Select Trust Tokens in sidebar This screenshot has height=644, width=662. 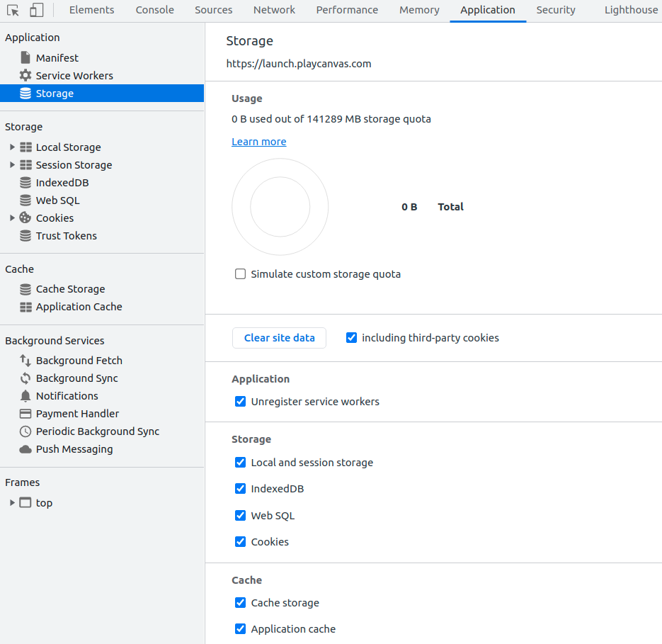tap(66, 236)
